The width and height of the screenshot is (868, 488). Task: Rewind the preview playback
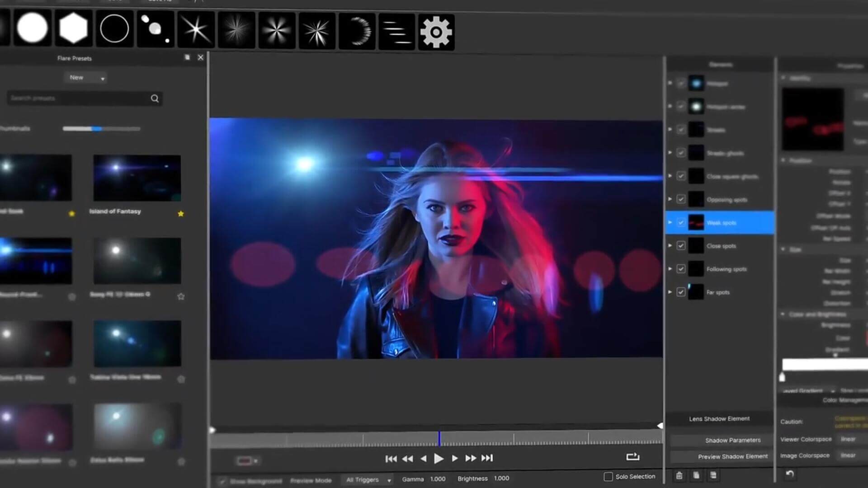click(407, 459)
